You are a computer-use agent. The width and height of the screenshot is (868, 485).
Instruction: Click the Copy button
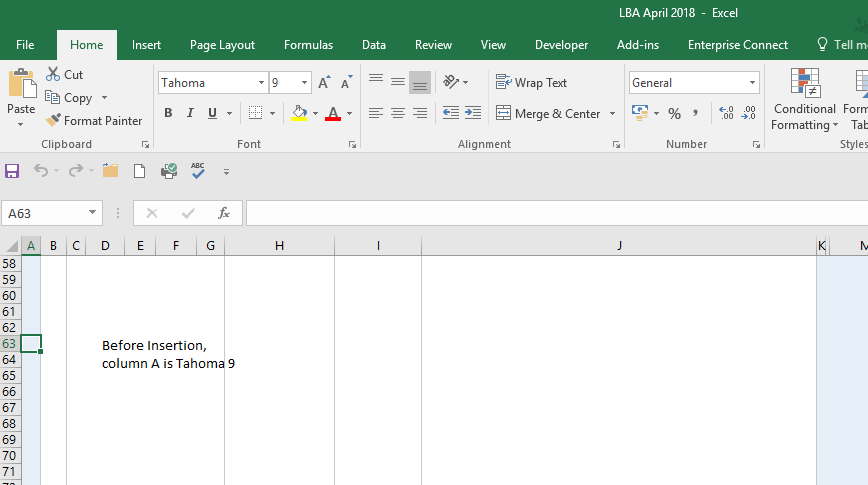point(70,97)
